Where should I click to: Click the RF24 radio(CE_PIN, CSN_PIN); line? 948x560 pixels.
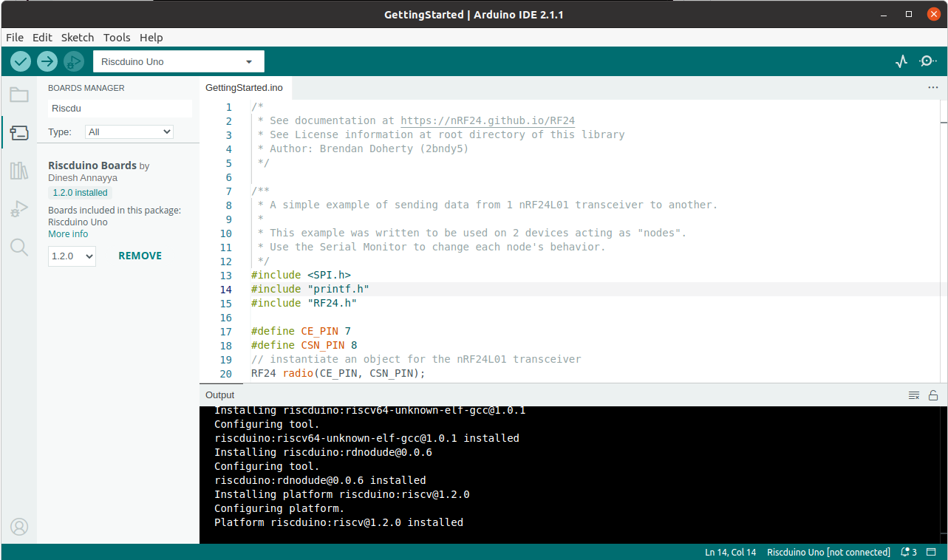(338, 374)
